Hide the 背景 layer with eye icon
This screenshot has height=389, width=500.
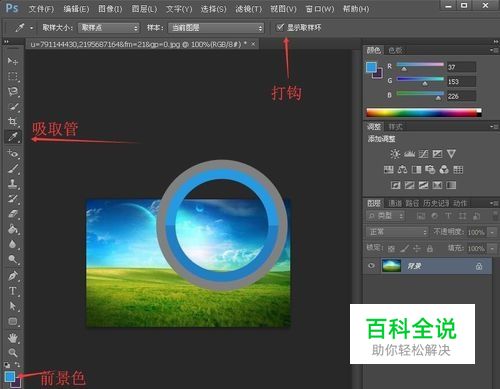[x=371, y=266]
